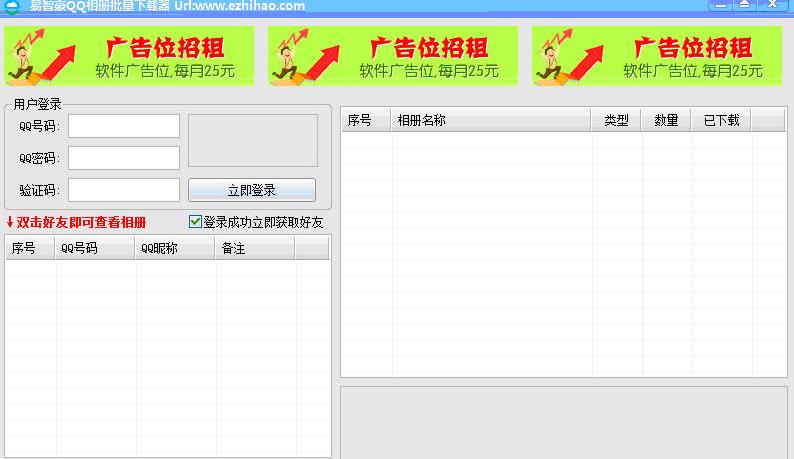Click the app icon in title bar
This screenshot has height=459, width=794.
click(11, 5)
